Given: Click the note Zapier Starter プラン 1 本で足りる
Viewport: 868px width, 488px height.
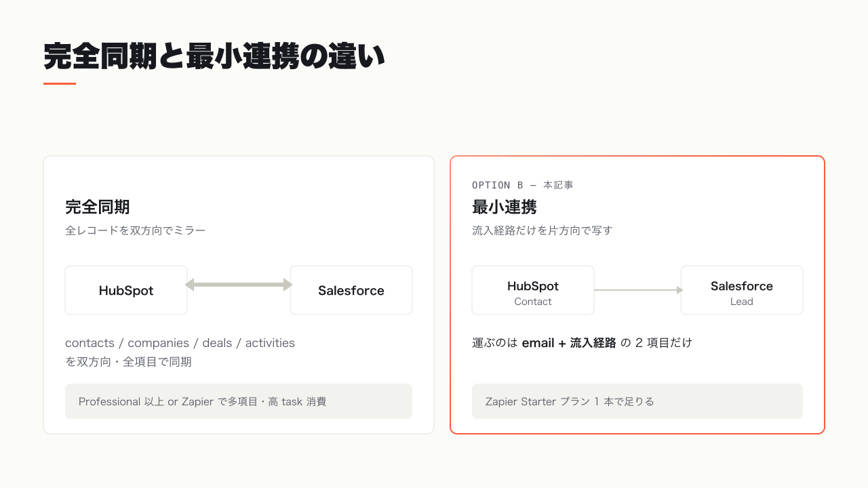Looking at the screenshot, I should coord(637,401).
